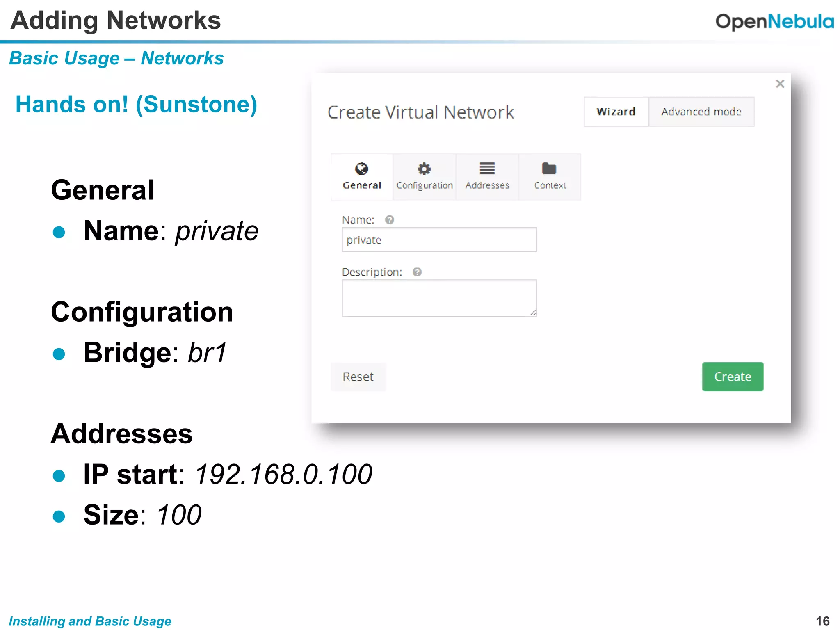The width and height of the screenshot is (840, 630).
Task: Click the Description text area
Action: tap(439, 298)
